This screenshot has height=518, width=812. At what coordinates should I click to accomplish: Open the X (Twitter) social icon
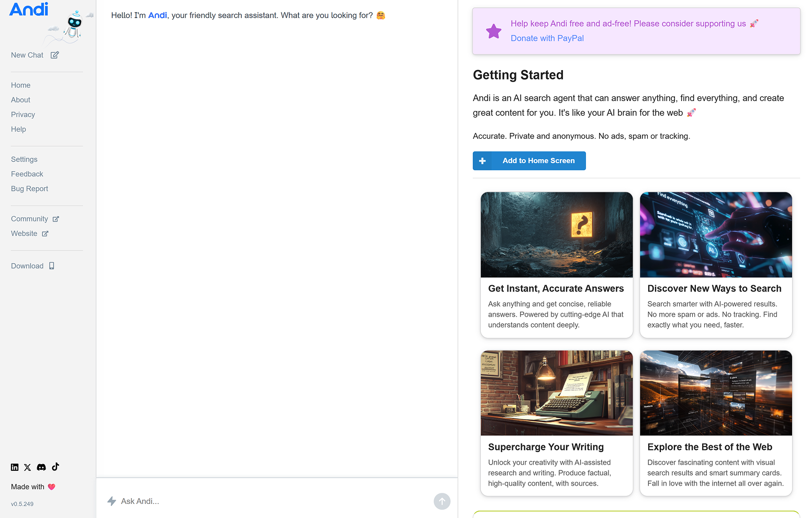click(x=28, y=467)
